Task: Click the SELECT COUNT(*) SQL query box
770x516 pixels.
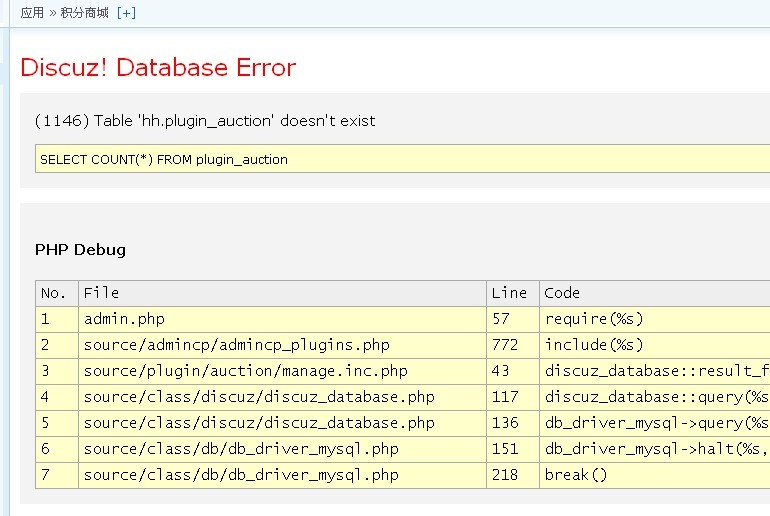Action: click(x=164, y=159)
